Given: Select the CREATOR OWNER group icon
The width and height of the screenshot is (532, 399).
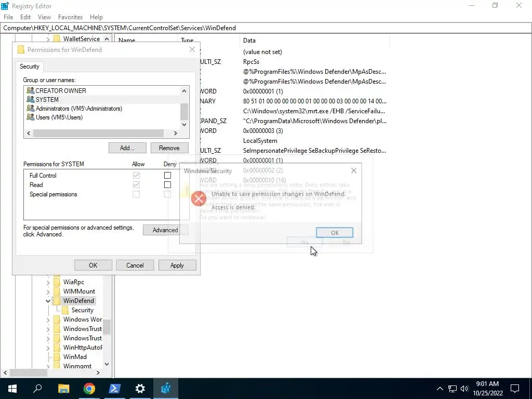Looking at the screenshot, I should [31, 90].
